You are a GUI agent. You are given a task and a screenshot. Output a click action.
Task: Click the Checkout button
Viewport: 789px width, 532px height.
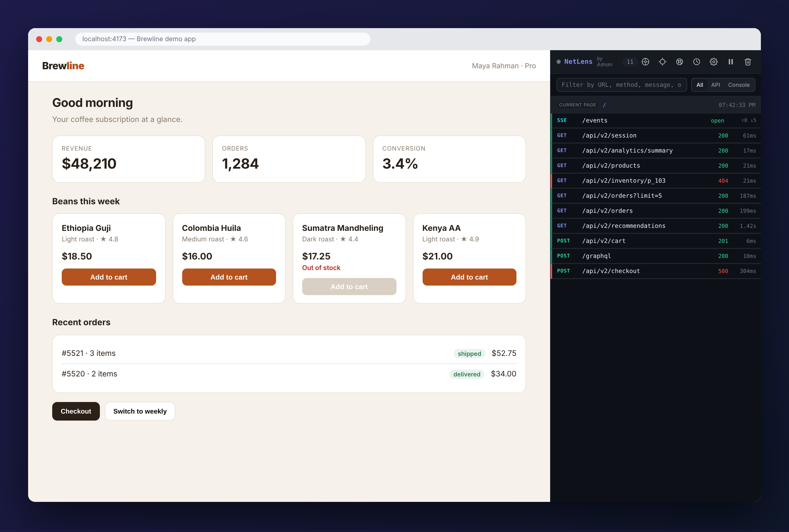76,411
